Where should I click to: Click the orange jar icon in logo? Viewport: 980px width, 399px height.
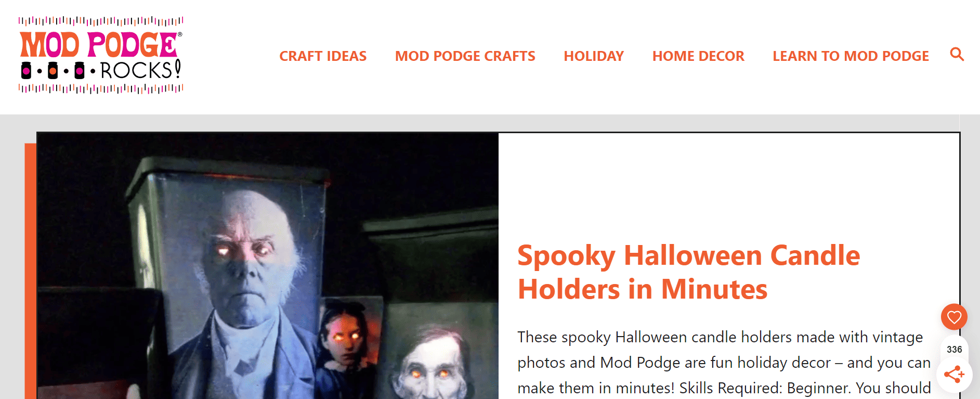click(53, 71)
